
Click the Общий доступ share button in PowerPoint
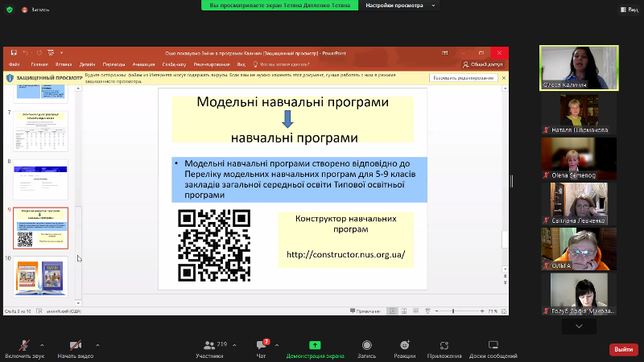point(483,64)
